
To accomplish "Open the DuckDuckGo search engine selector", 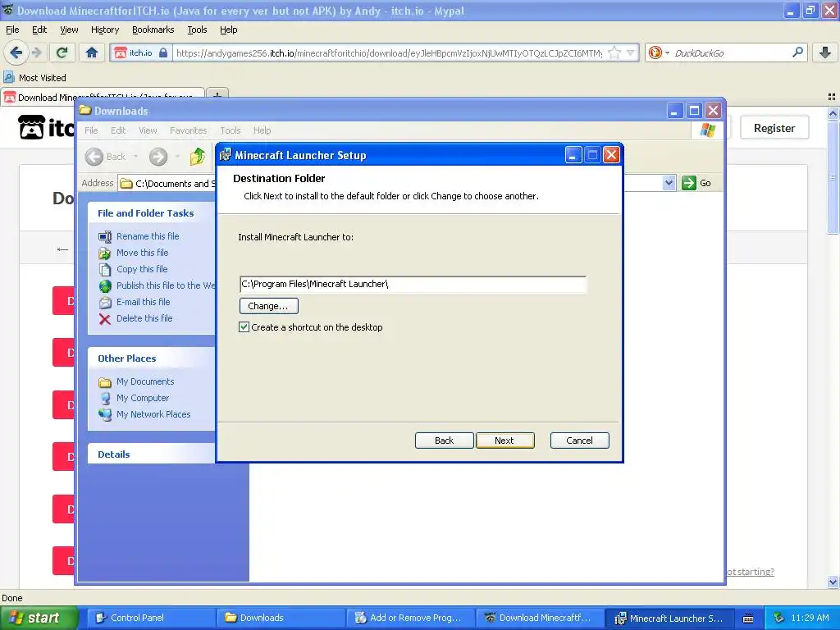I will 659,52.
